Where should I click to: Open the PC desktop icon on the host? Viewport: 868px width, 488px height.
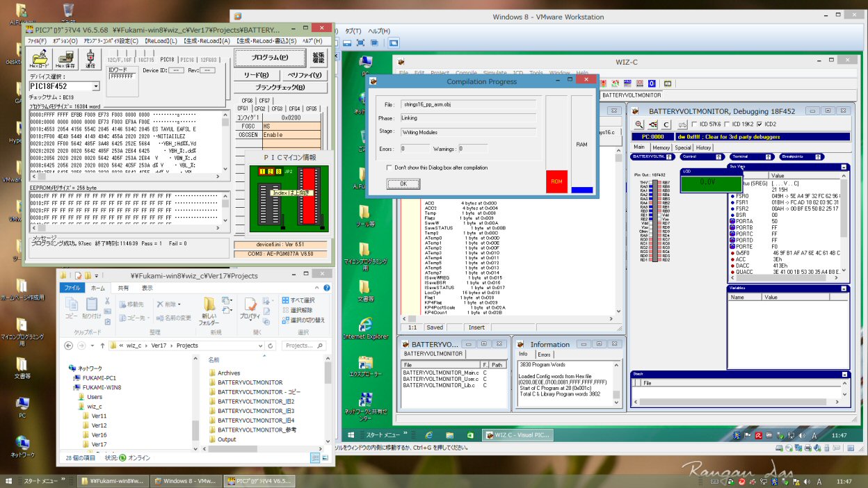(x=22, y=407)
